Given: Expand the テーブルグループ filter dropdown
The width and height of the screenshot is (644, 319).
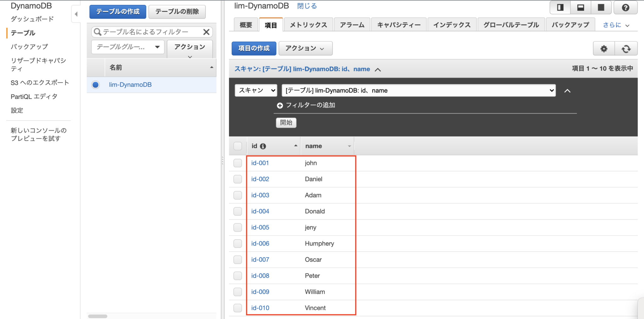Looking at the screenshot, I should coord(157,47).
